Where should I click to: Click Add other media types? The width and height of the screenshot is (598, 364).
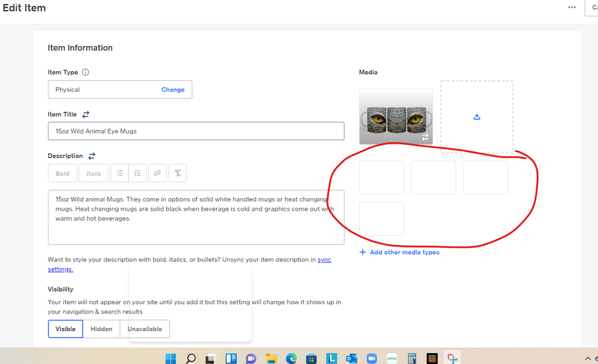(404, 252)
